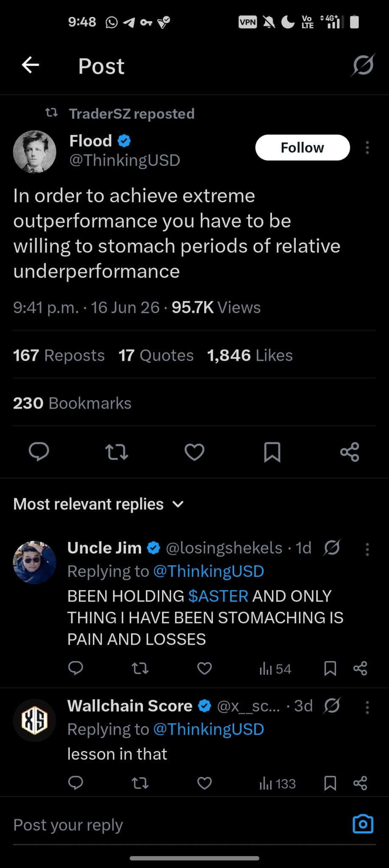Share Flood's post via share icon
389x868 pixels.
click(350, 452)
